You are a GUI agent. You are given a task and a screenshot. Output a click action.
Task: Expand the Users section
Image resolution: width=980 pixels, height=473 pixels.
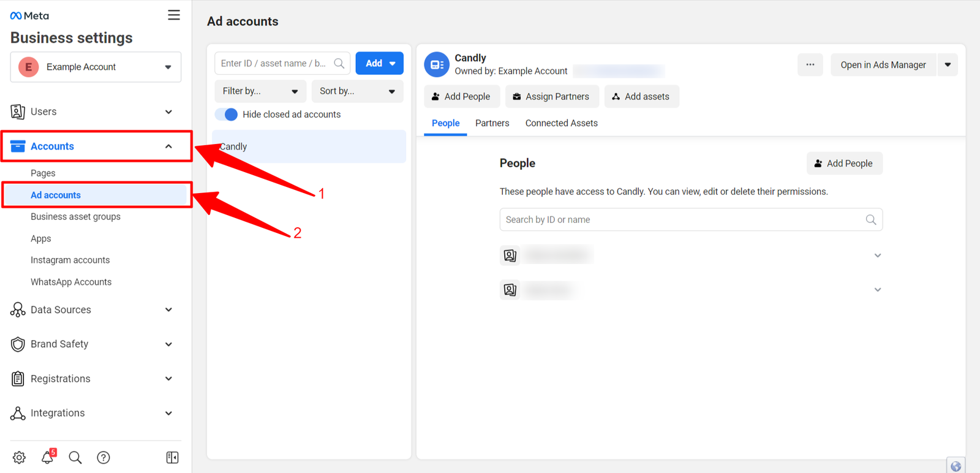coord(169,112)
